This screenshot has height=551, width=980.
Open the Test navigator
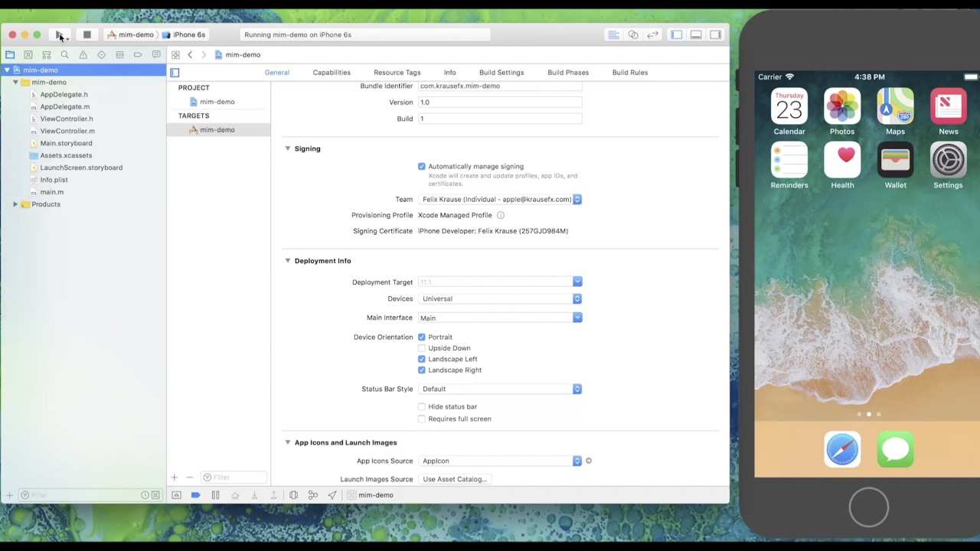[x=101, y=55]
